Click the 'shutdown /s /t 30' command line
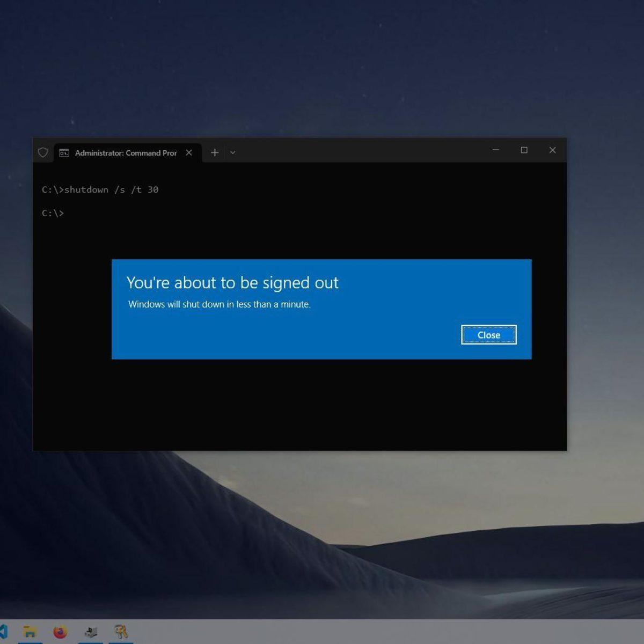Image resolution: width=644 pixels, height=644 pixels. 100,189
